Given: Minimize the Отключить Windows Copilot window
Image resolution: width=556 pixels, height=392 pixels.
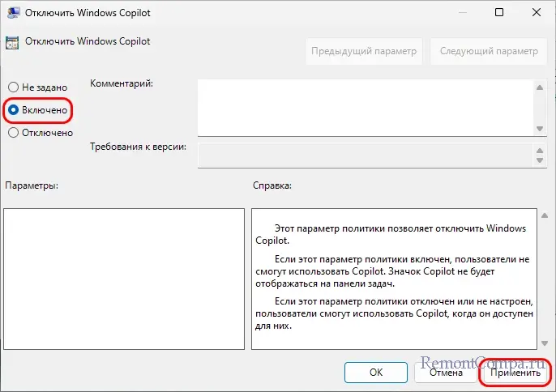Looking at the screenshot, I should pyautogui.click(x=462, y=12).
